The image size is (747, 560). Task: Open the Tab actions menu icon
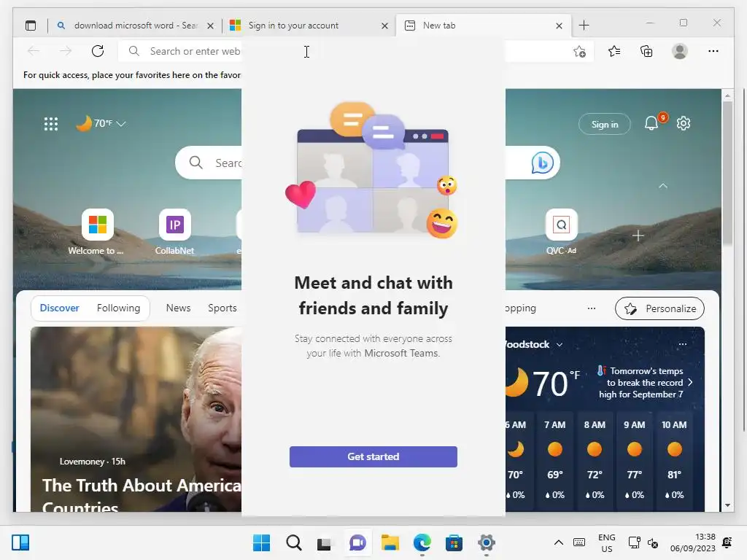[x=31, y=26]
